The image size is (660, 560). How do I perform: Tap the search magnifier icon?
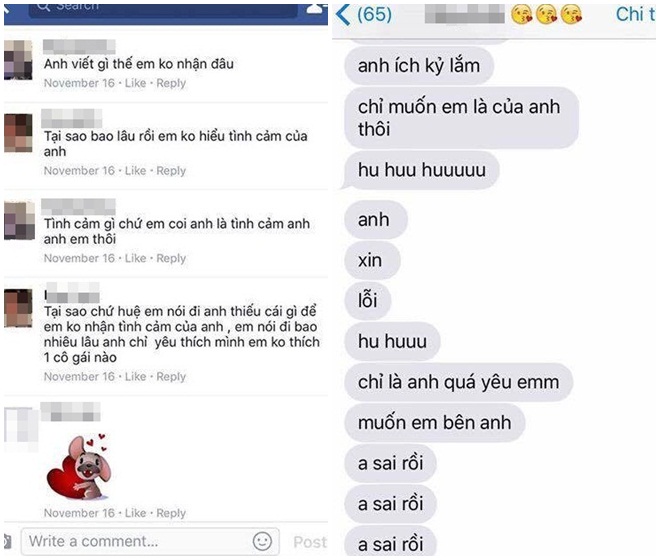tap(43, 6)
